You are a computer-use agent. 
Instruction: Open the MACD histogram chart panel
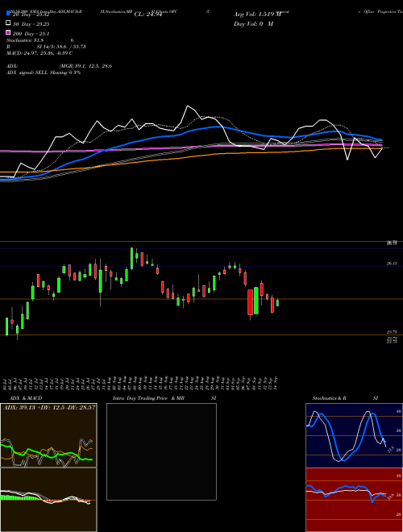(48, 500)
